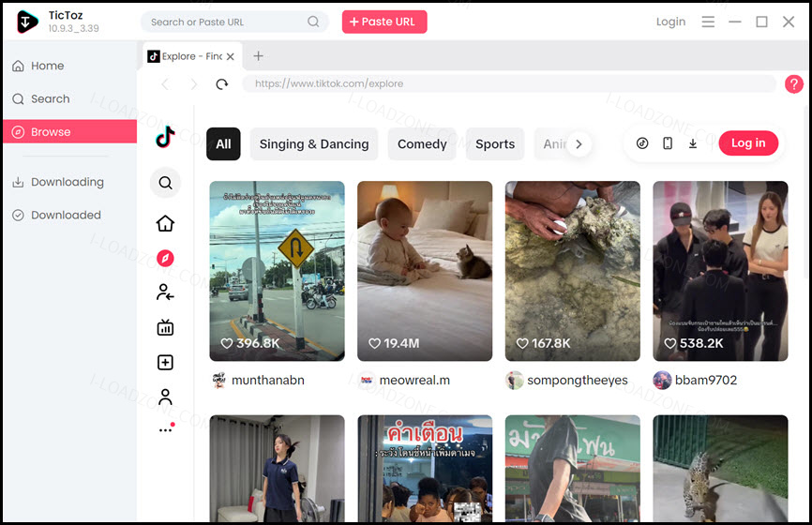
Task: Click the TicToz app logo
Action: (27, 22)
